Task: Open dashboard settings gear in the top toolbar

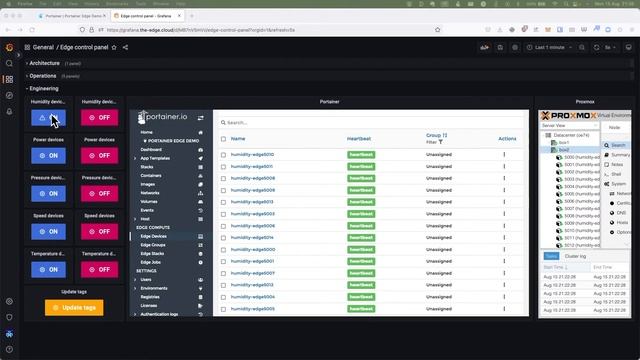Action: pos(515,47)
